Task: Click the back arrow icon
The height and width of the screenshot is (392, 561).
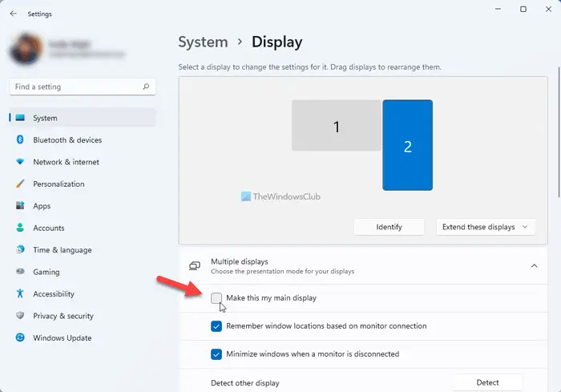Action: pyautogui.click(x=14, y=14)
